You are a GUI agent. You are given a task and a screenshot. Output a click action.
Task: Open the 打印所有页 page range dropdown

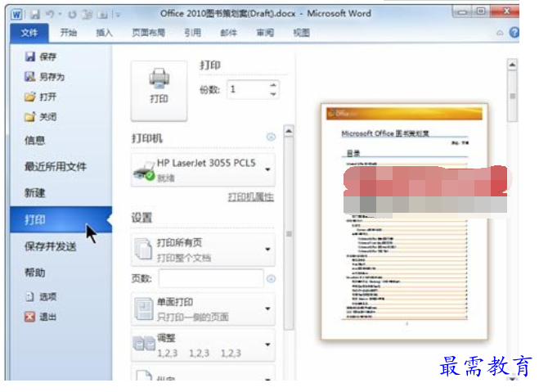click(203, 250)
